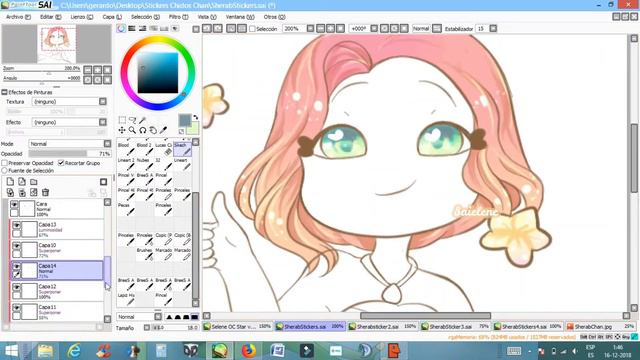Hide layer Capa12 with its eye
Image resolution: width=640 pixels, height=360 pixels.
click(16, 287)
